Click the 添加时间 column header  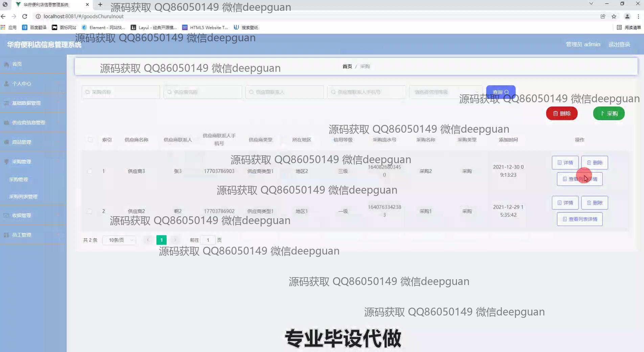coord(508,139)
